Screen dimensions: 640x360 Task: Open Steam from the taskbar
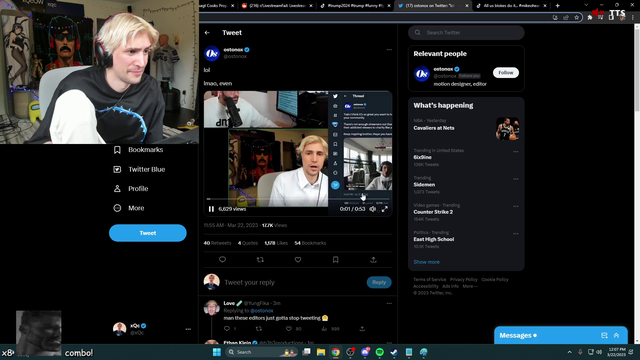pyautogui.click(x=394, y=352)
